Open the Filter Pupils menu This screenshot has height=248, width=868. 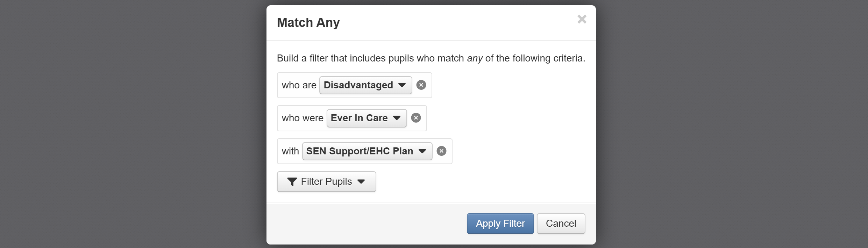(326, 182)
